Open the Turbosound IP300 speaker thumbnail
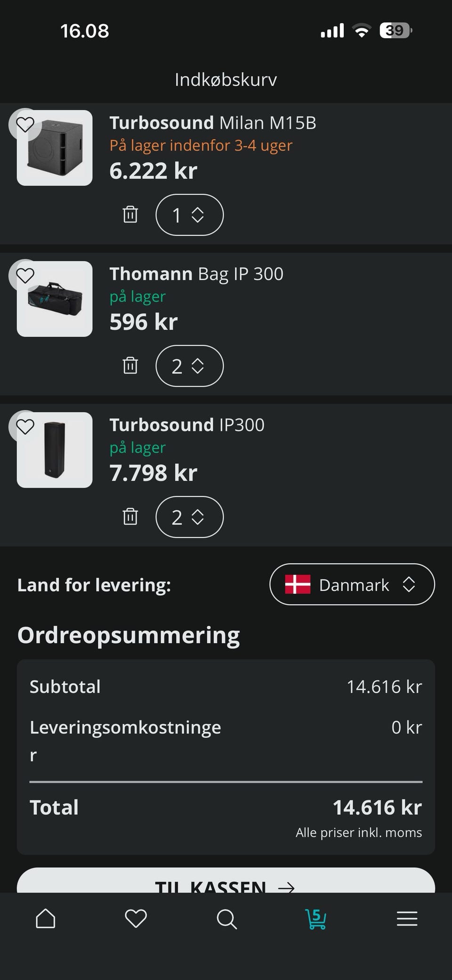452x980 pixels. point(55,450)
